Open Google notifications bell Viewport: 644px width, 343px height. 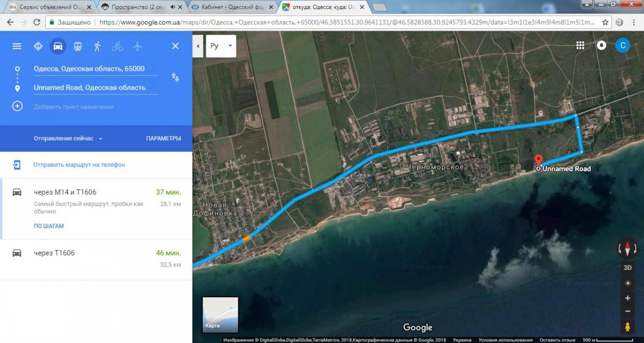point(601,45)
